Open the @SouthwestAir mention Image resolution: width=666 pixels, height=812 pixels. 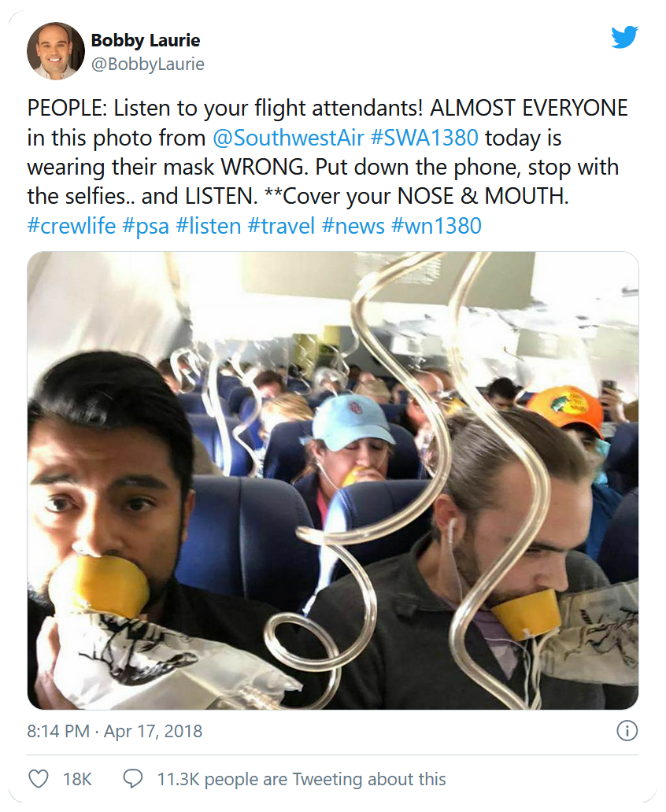[289, 138]
